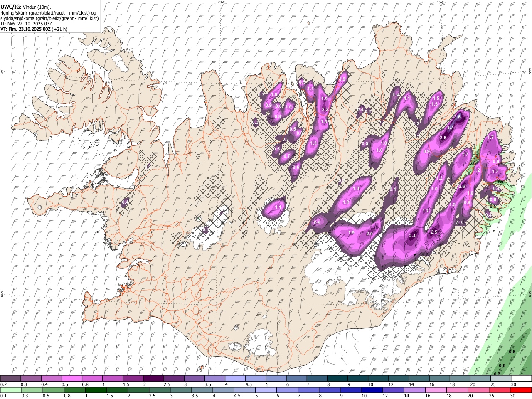Image resolution: width=532 pixels, height=399 pixels.
Task: Click the 'VT: Fim. 23.10.2025 00Z (+21 h)' line
Action: 34,29
